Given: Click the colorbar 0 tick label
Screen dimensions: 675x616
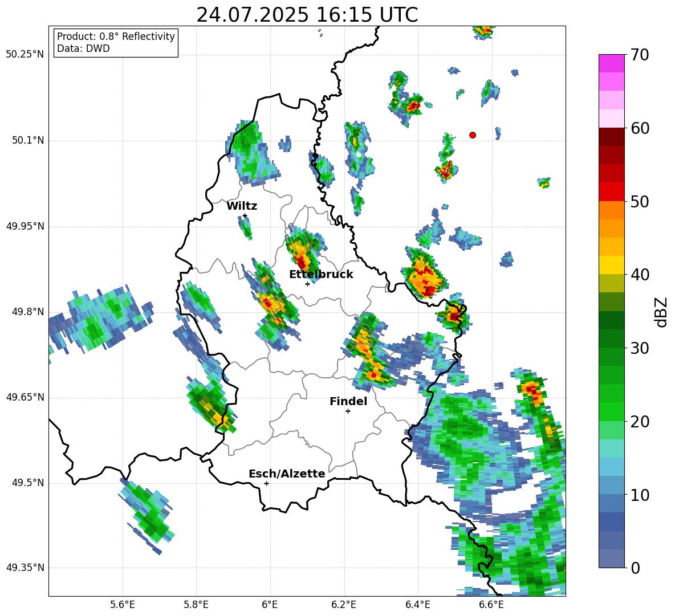Looking at the screenshot, I should tap(635, 568).
